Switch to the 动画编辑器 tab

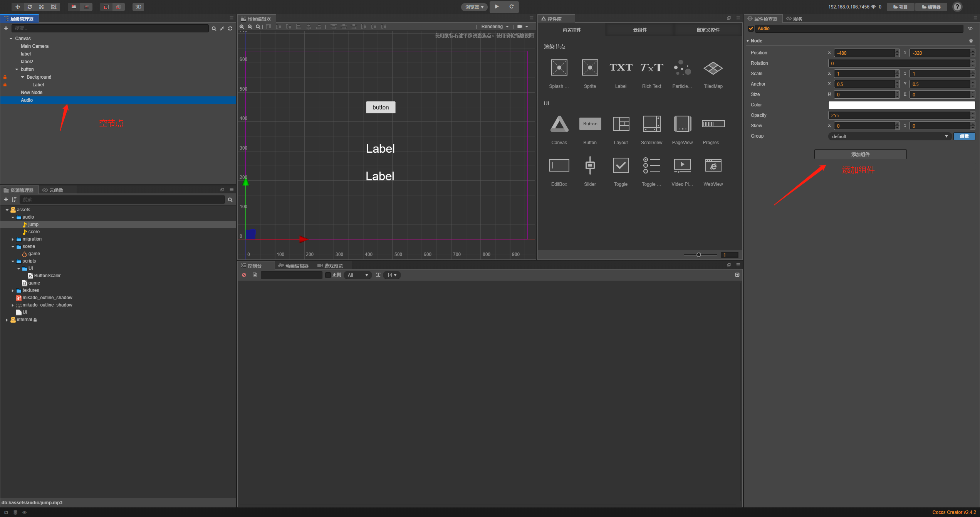[x=294, y=265]
